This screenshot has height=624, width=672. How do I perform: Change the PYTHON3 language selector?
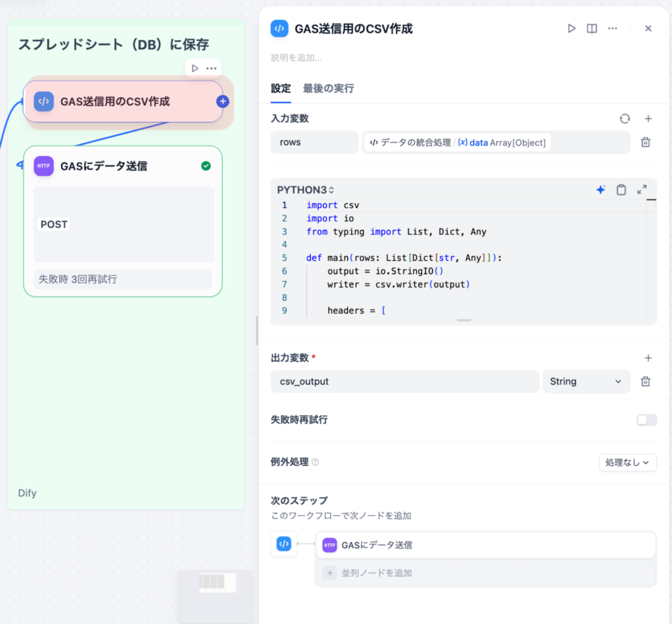click(304, 189)
